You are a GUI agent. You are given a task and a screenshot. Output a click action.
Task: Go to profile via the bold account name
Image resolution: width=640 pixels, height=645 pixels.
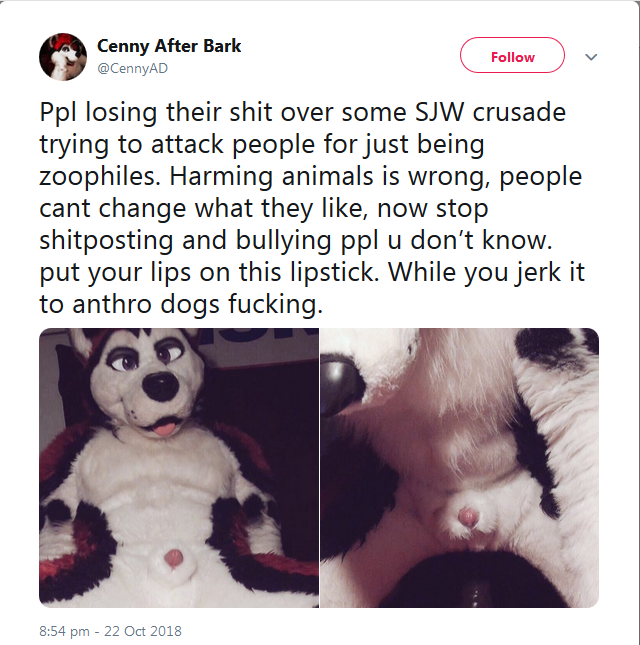169,46
